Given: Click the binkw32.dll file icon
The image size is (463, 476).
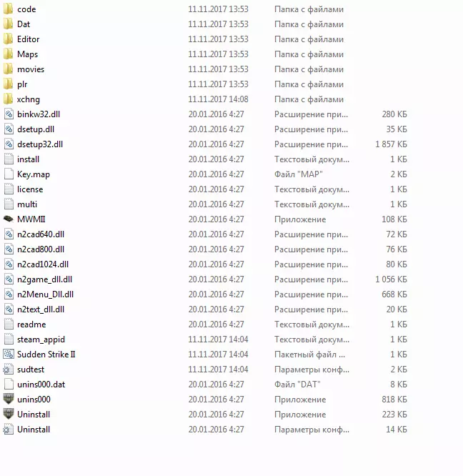Looking at the screenshot, I should pyautogui.click(x=9, y=114).
